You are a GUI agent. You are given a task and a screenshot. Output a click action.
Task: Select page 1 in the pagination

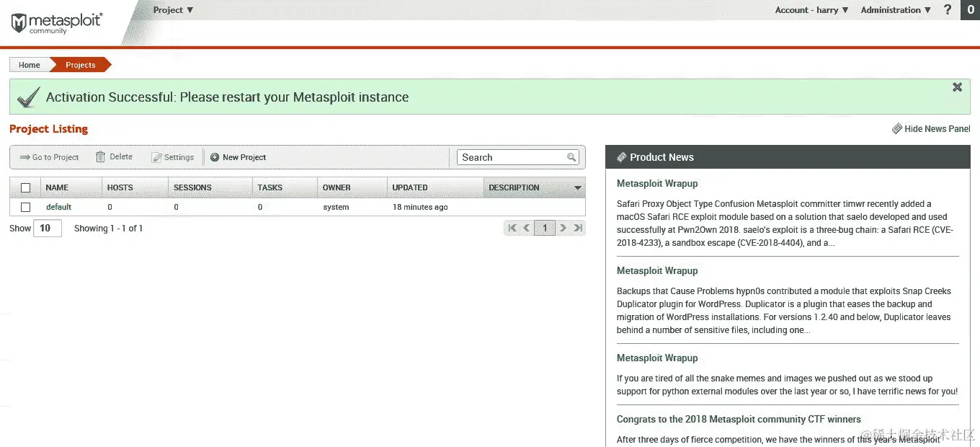click(545, 228)
